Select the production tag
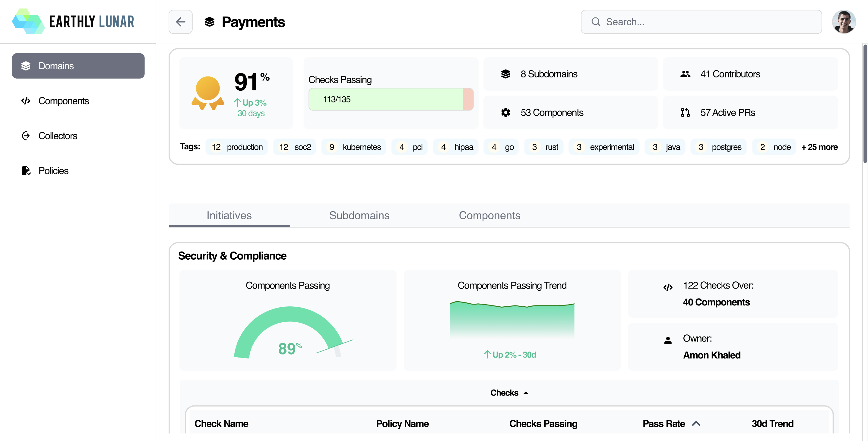The height and width of the screenshot is (441, 868). 237,147
